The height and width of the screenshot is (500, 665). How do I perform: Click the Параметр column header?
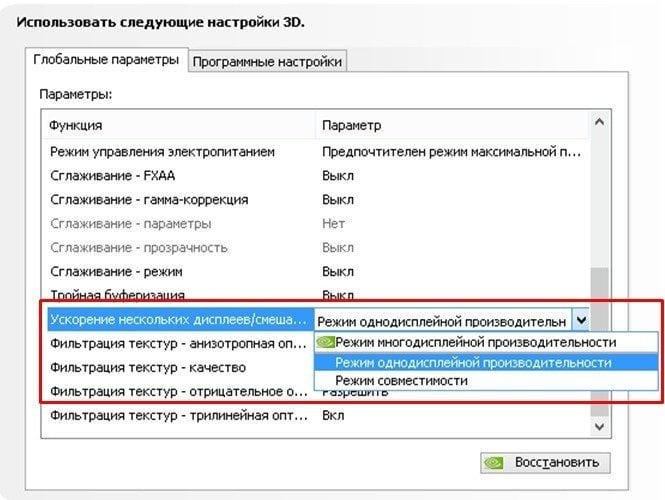point(453,125)
